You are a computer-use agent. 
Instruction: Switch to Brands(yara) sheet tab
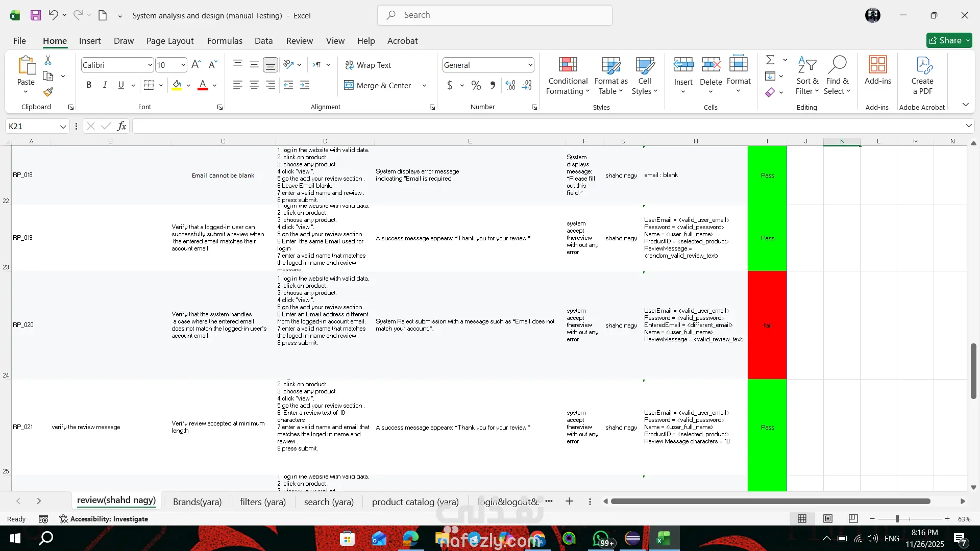(197, 502)
